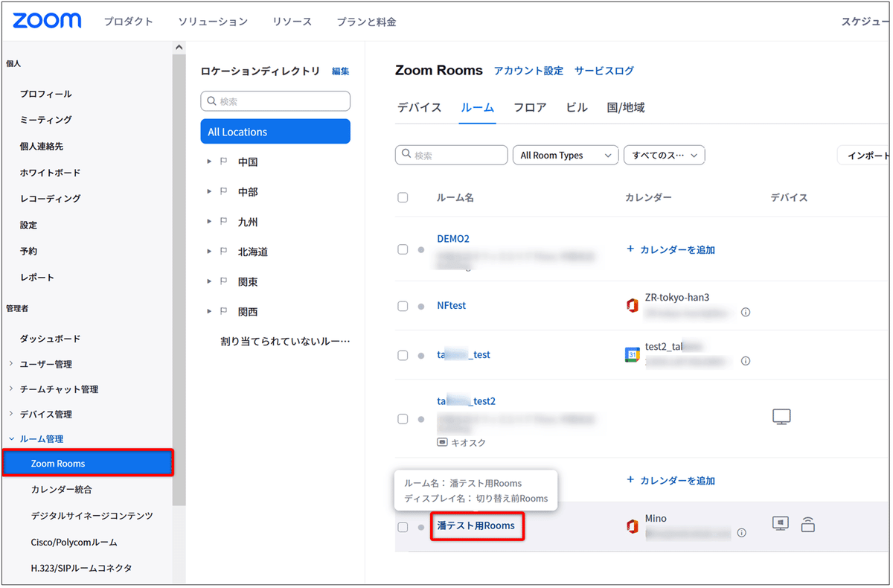Click the info icon beside Mino calendar
Image resolution: width=893 pixels, height=588 pixels.
pos(741,533)
